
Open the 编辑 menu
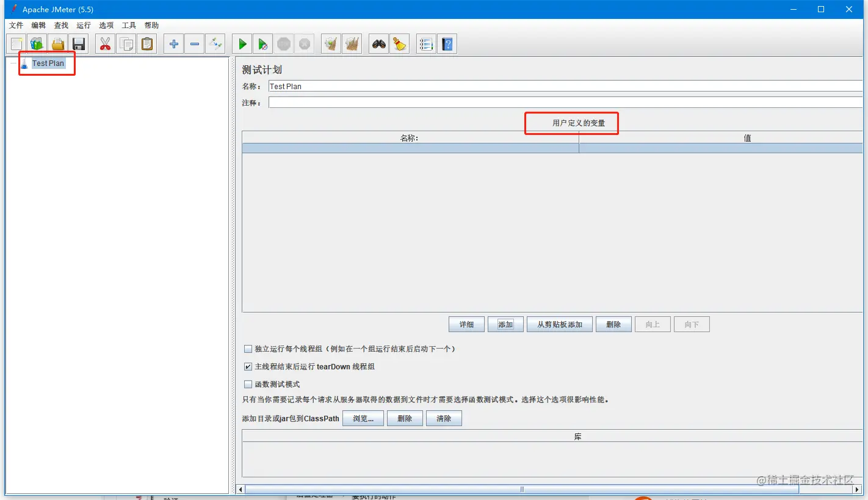[x=38, y=26]
